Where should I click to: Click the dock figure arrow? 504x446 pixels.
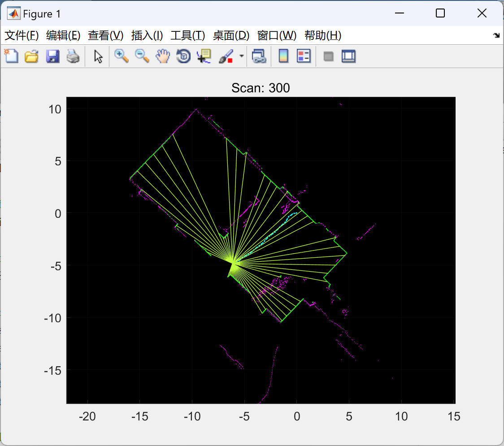(496, 35)
